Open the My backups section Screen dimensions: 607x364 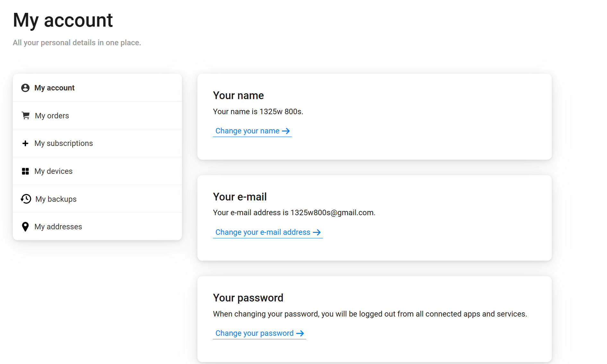click(x=56, y=199)
